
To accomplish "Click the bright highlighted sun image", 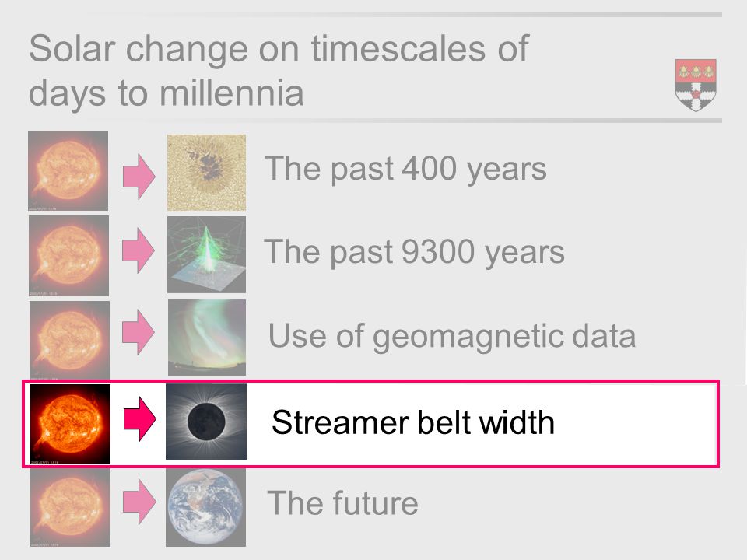I will click(71, 425).
